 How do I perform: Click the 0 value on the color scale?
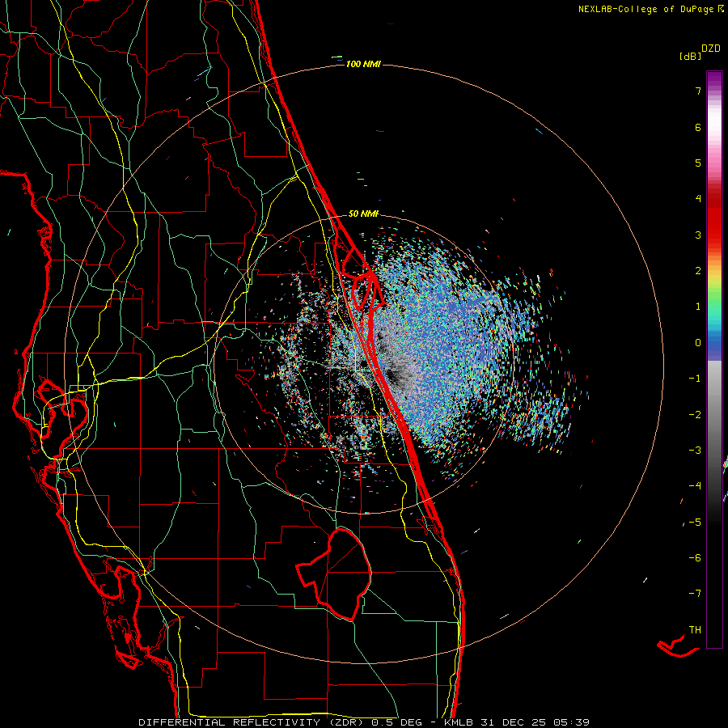point(698,343)
